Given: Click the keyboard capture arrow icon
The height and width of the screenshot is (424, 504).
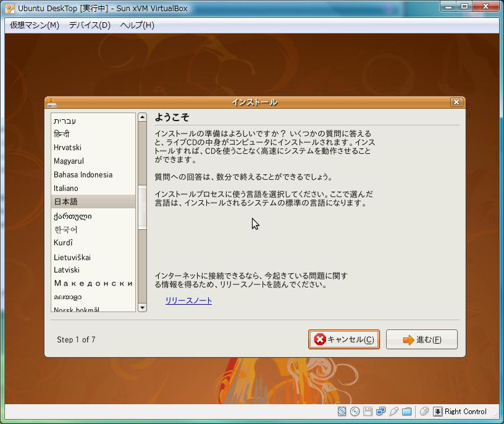Looking at the screenshot, I should pyautogui.click(x=437, y=411).
